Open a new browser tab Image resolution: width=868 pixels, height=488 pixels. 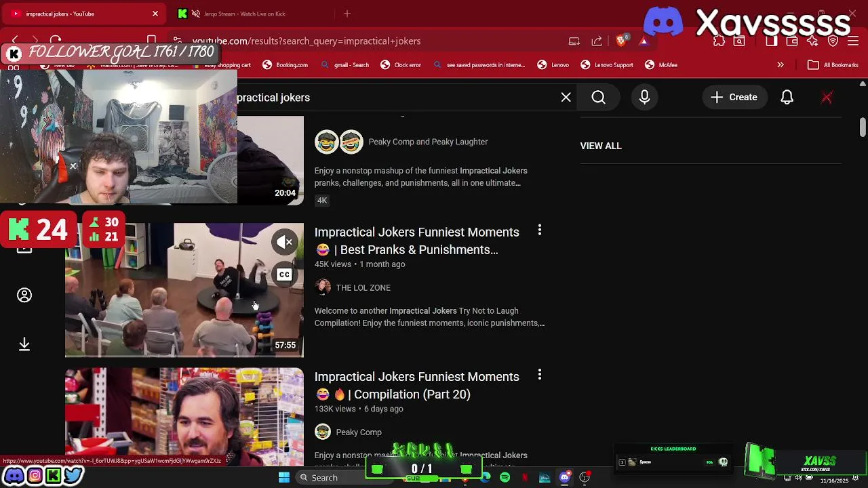coord(347,14)
